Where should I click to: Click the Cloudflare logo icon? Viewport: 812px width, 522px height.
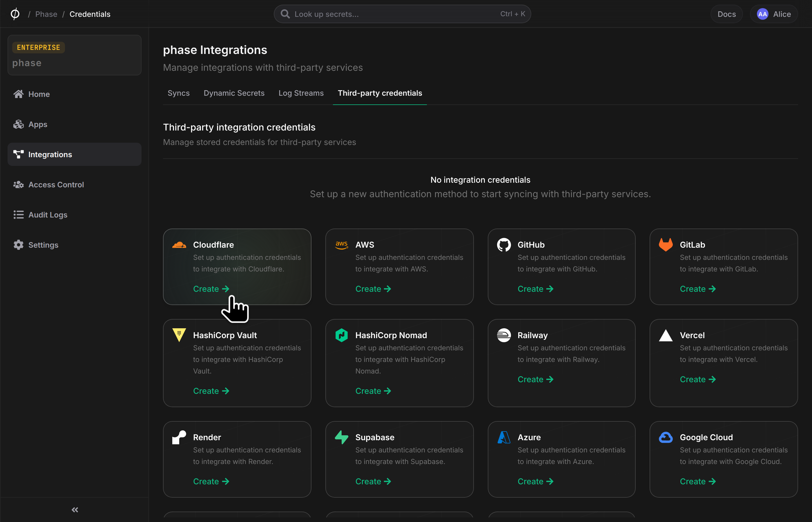point(179,245)
